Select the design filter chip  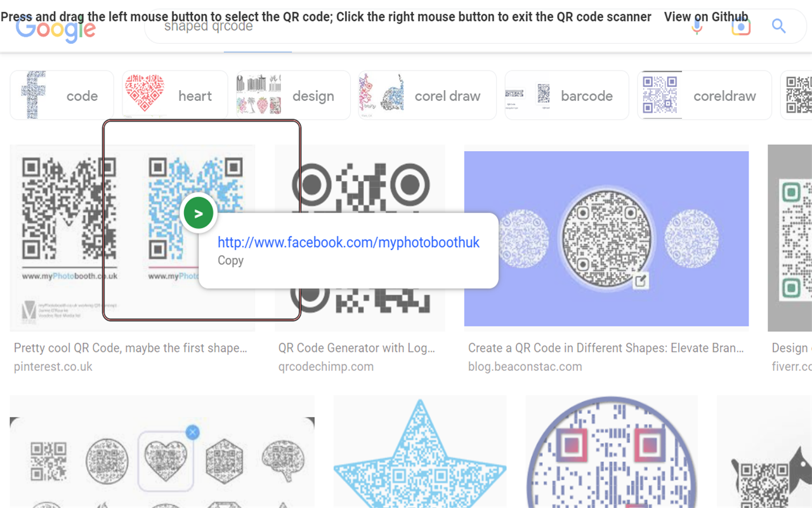tap(293, 95)
